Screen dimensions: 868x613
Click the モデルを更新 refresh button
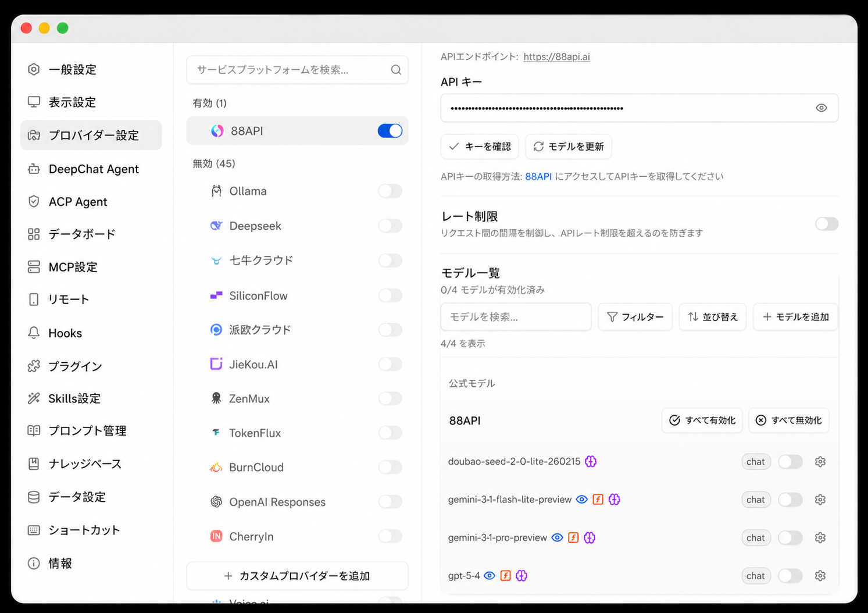pyautogui.click(x=569, y=147)
